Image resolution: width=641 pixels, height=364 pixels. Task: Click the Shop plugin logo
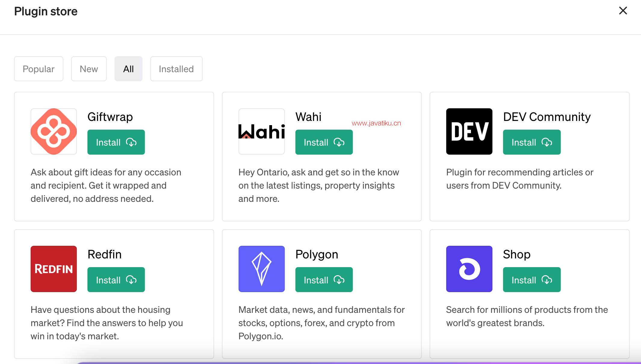point(469,269)
